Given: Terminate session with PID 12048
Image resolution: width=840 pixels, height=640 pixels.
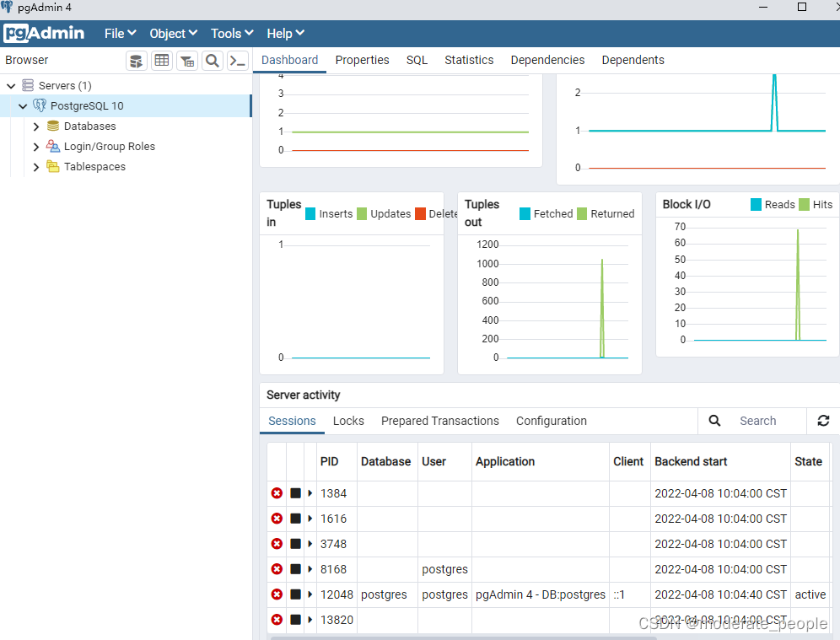Looking at the screenshot, I should (x=277, y=594).
